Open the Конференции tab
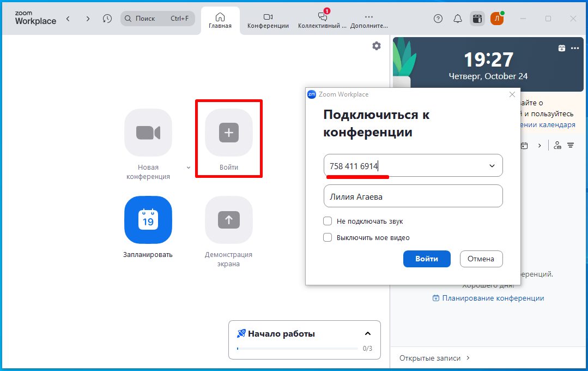 (x=268, y=21)
